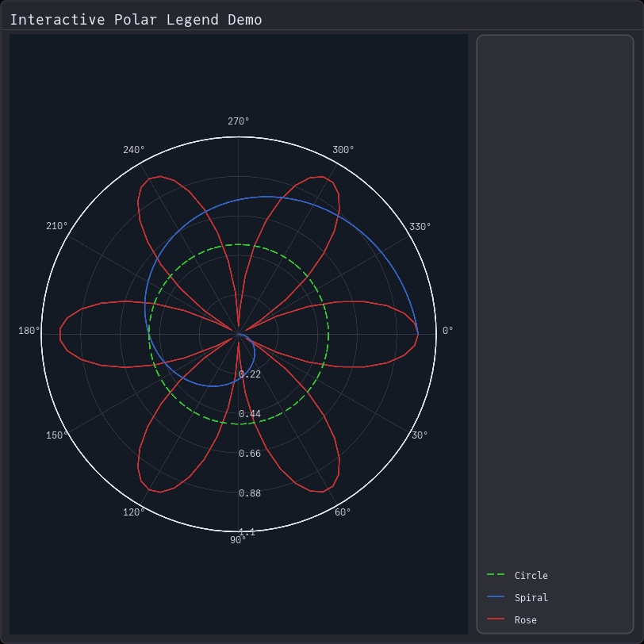Click the 0° angle label
Image resolution: width=644 pixels, height=644 pixels.
coord(448,331)
